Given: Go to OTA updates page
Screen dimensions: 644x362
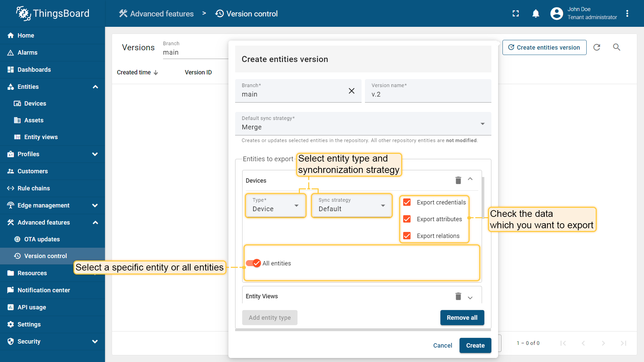Looking at the screenshot, I should pyautogui.click(x=42, y=239).
